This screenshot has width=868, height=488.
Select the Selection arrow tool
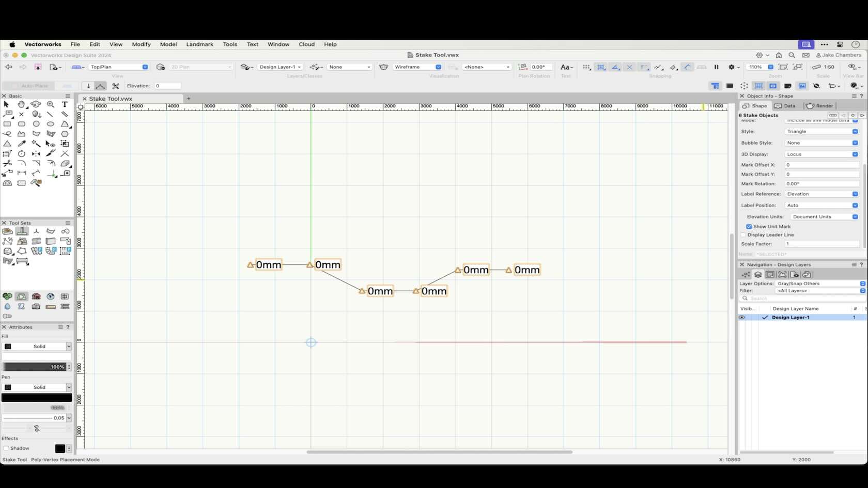tap(7, 104)
